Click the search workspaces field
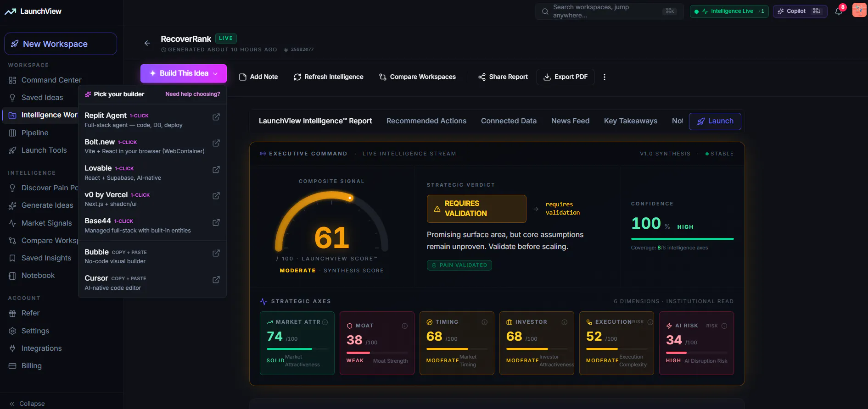The width and height of the screenshot is (868, 409). pos(610,11)
